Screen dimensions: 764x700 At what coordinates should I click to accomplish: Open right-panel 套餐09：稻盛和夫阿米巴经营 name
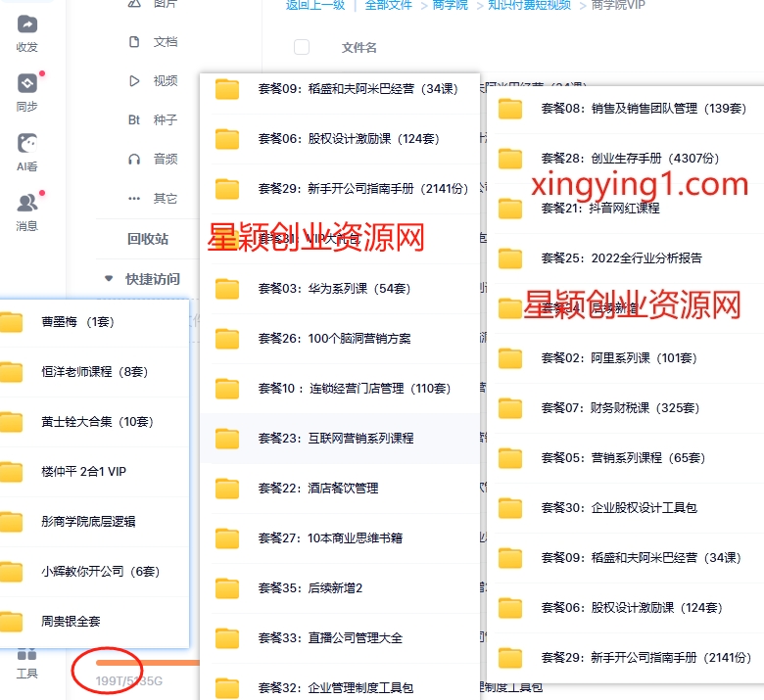tap(642, 558)
